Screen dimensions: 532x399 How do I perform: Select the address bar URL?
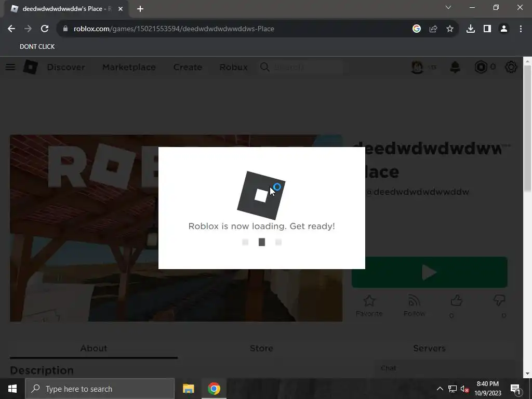point(174,29)
